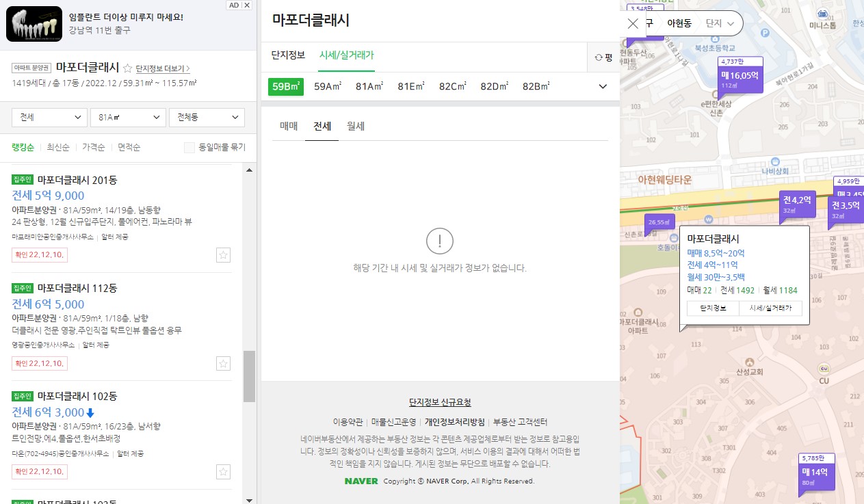Select the 59B㎡ area chip

click(x=286, y=86)
